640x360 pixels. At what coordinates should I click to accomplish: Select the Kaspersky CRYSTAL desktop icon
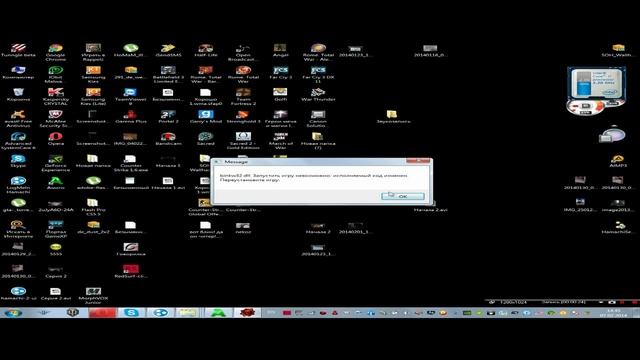(56, 97)
